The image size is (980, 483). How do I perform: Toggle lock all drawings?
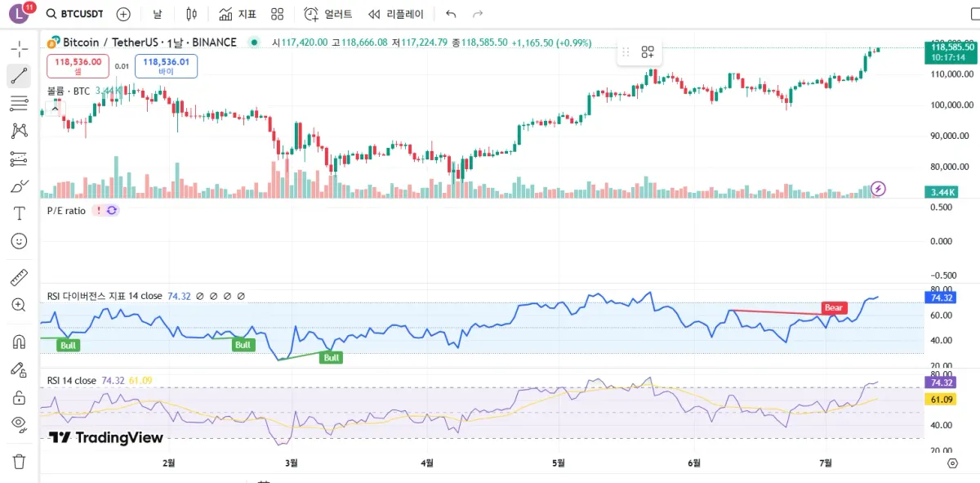[19, 397]
